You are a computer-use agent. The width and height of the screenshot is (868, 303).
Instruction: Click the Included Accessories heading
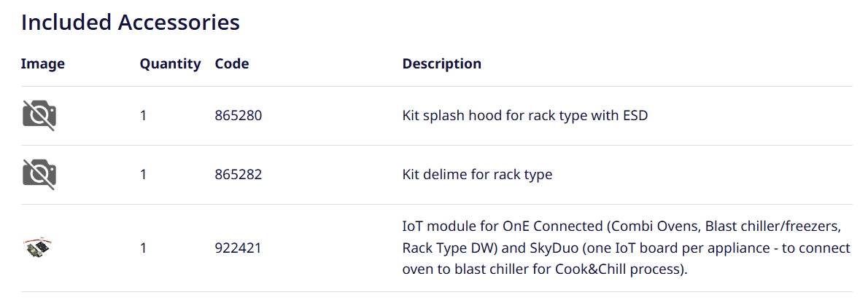[x=131, y=22]
